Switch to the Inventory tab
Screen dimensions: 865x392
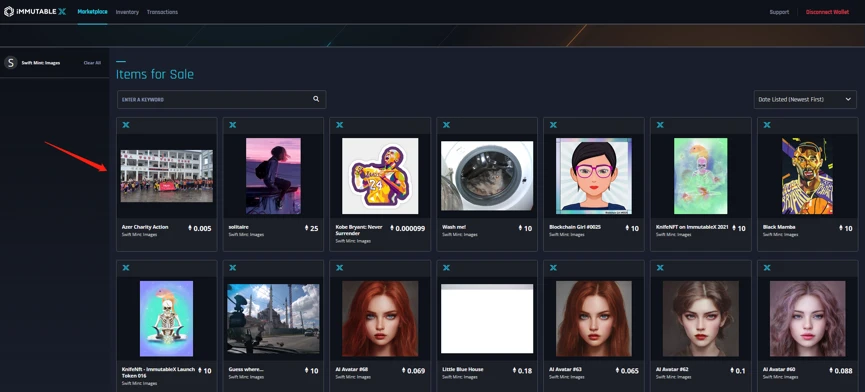pyautogui.click(x=127, y=12)
